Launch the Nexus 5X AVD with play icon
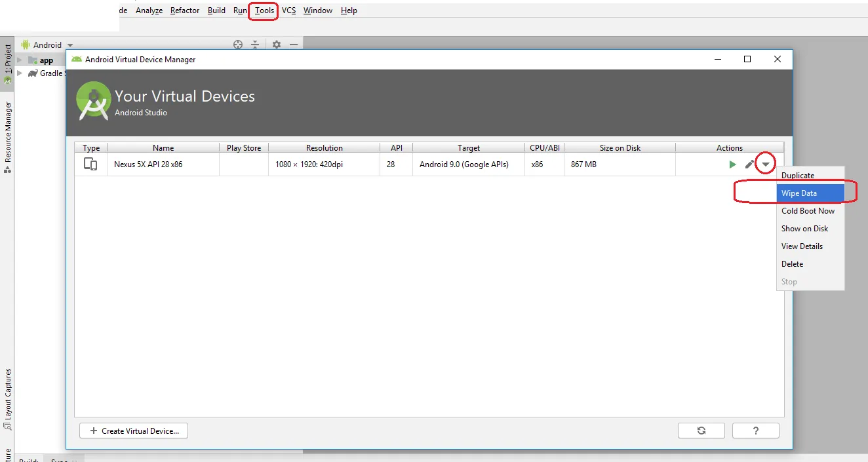The width and height of the screenshot is (868, 462). tap(732, 164)
